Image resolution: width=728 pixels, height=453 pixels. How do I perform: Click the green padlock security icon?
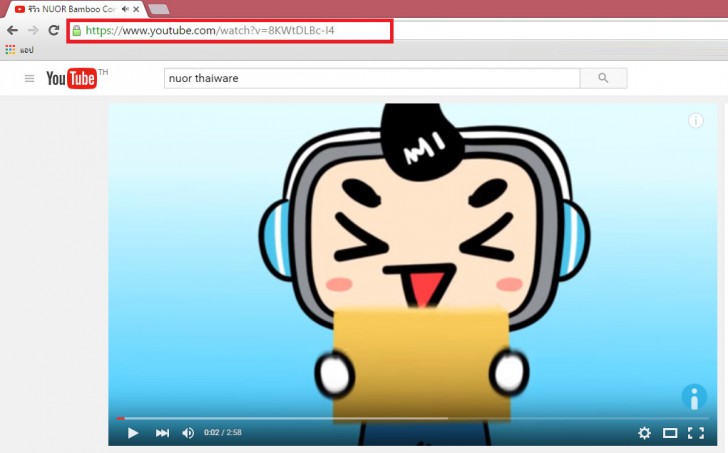pyautogui.click(x=77, y=31)
